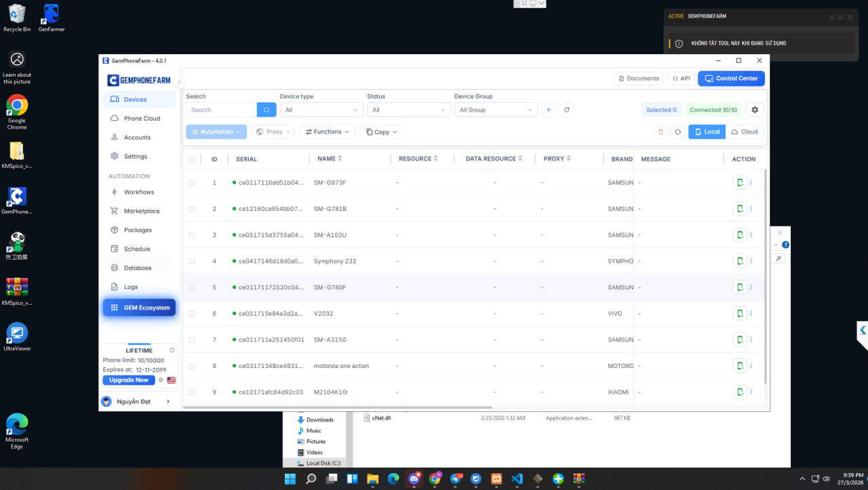The height and width of the screenshot is (490, 868).
Task: Open Visual Studio Code from taskbar
Action: (517, 478)
